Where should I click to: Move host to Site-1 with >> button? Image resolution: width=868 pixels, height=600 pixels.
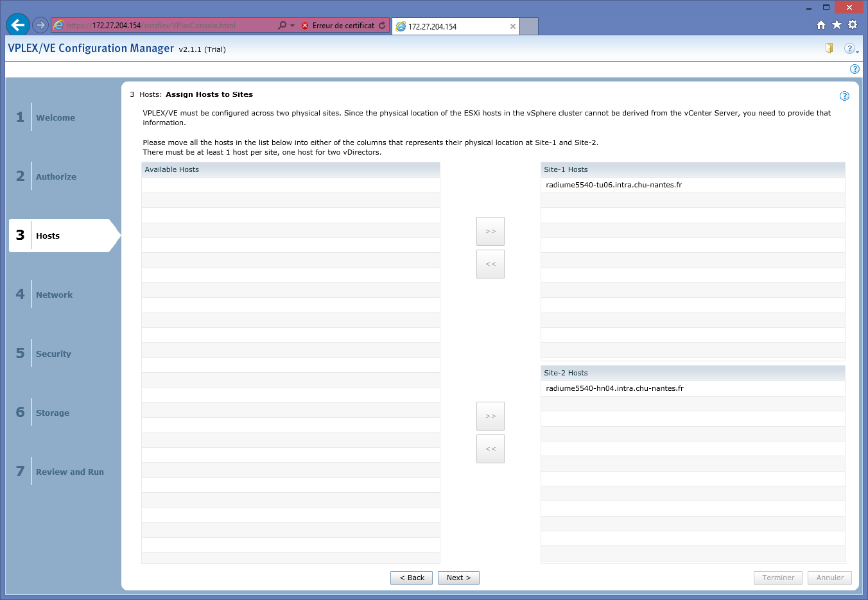pyautogui.click(x=490, y=231)
